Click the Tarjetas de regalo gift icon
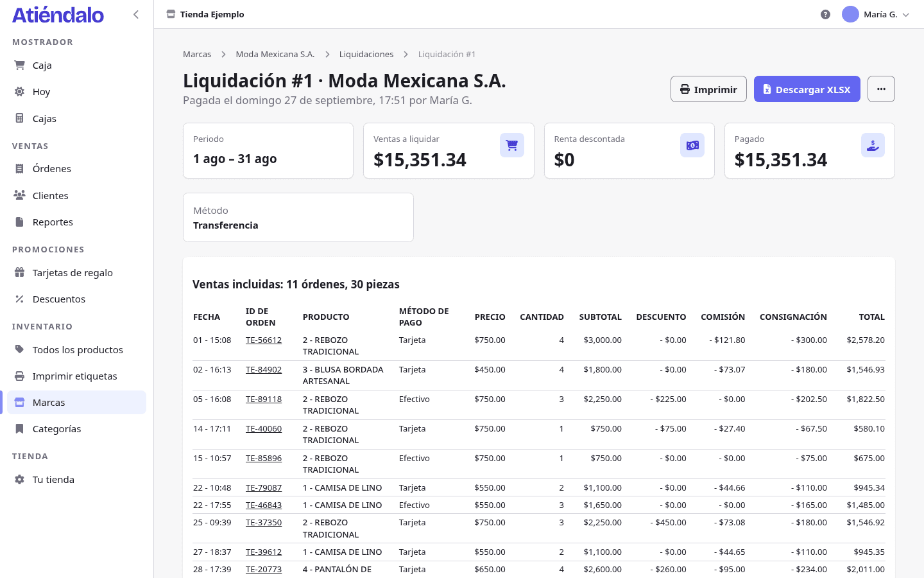This screenshot has height=578, width=924. tap(20, 272)
